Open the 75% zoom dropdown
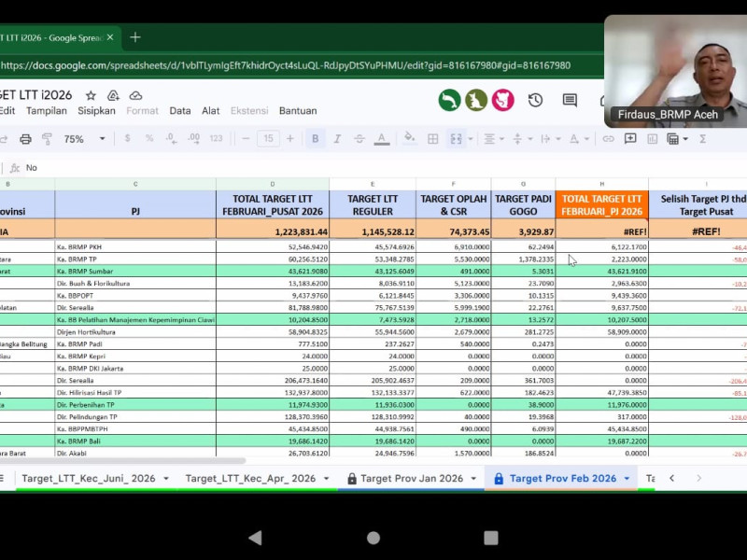The height and width of the screenshot is (560, 747). pos(84,139)
